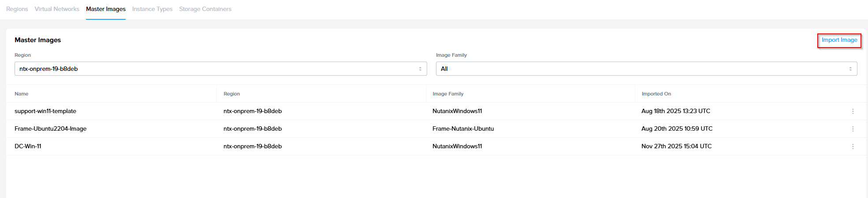Go to the Instance Types tab
The image size is (868, 198).
[152, 9]
